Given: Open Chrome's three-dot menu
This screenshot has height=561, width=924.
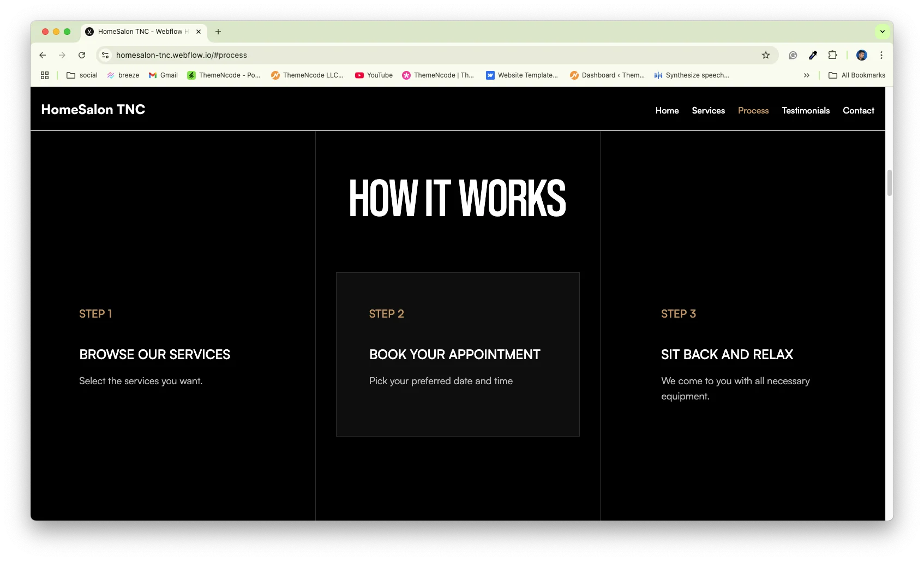Looking at the screenshot, I should point(881,55).
